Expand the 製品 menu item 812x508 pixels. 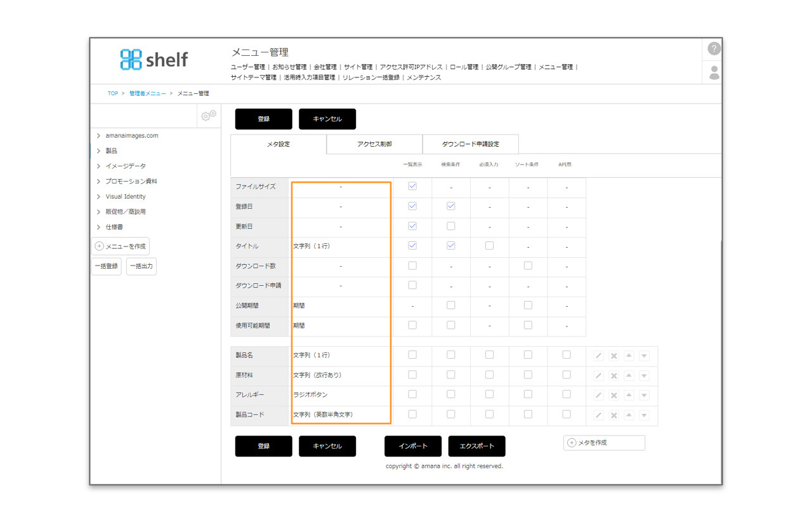[99, 150]
